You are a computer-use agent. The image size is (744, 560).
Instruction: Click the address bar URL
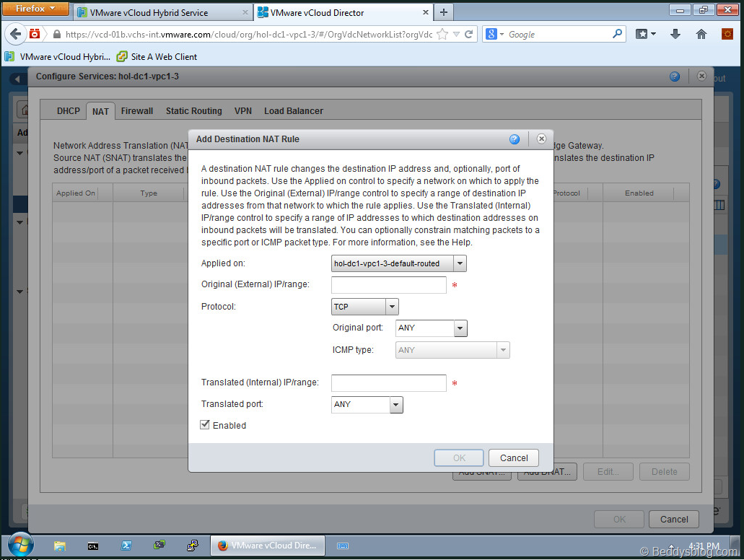[x=249, y=34]
